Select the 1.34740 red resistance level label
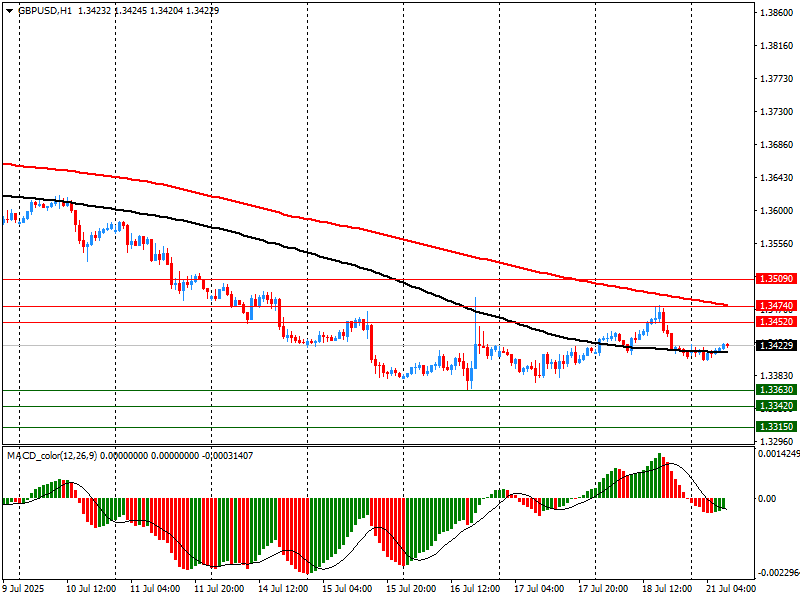Screen dimensions: 800x600 tap(777, 306)
